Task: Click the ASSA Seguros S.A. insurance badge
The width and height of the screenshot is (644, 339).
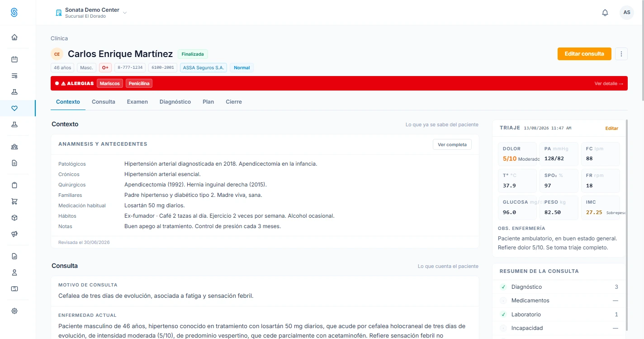Action: click(204, 68)
